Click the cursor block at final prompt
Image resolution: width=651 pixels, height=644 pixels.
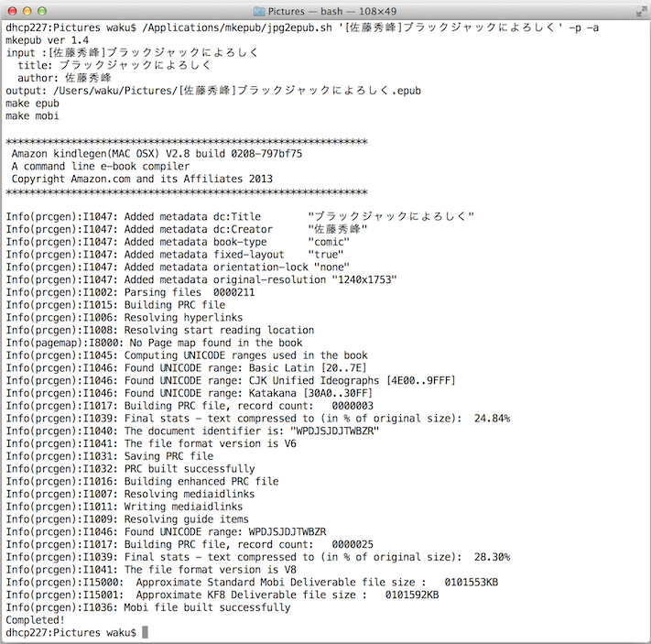click(145, 633)
